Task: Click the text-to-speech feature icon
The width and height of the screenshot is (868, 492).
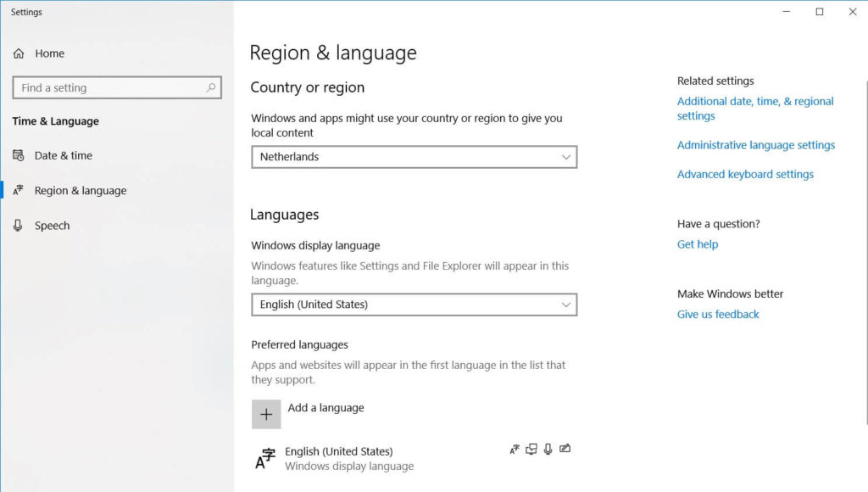Action: pyautogui.click(x=531, y=450)
